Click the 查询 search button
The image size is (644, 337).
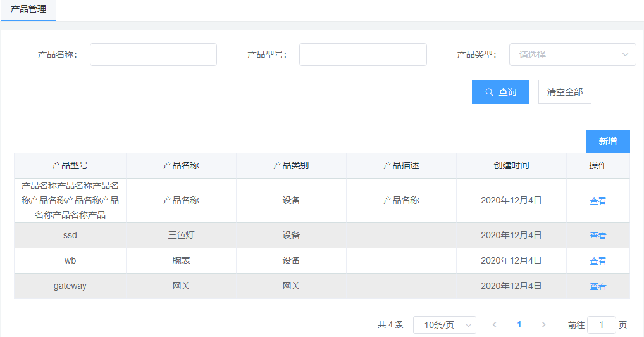(500, 92)
